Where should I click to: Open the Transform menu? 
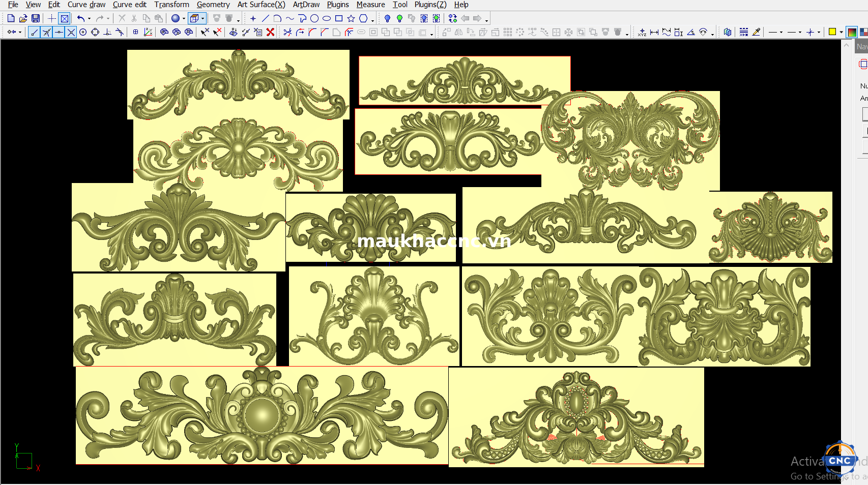tap(171, 5)
